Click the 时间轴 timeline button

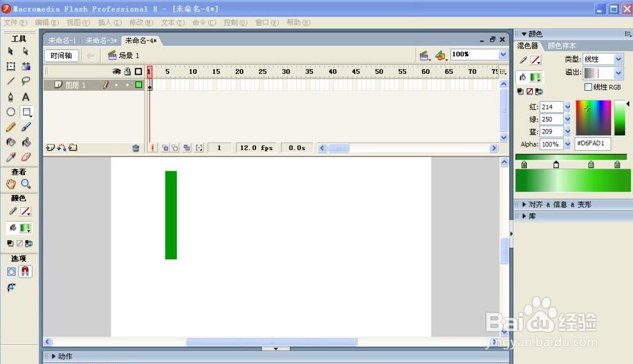(x=61, y=56)
